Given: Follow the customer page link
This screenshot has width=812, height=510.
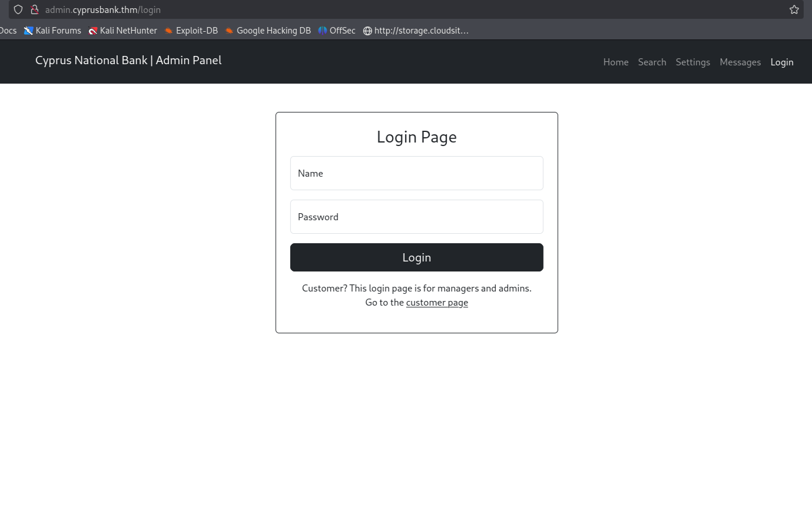Looking at the screenshot, I should 437,303.
